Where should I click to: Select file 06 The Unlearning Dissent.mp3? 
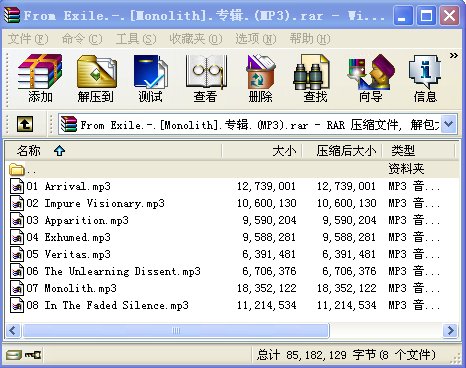(232, 271)
